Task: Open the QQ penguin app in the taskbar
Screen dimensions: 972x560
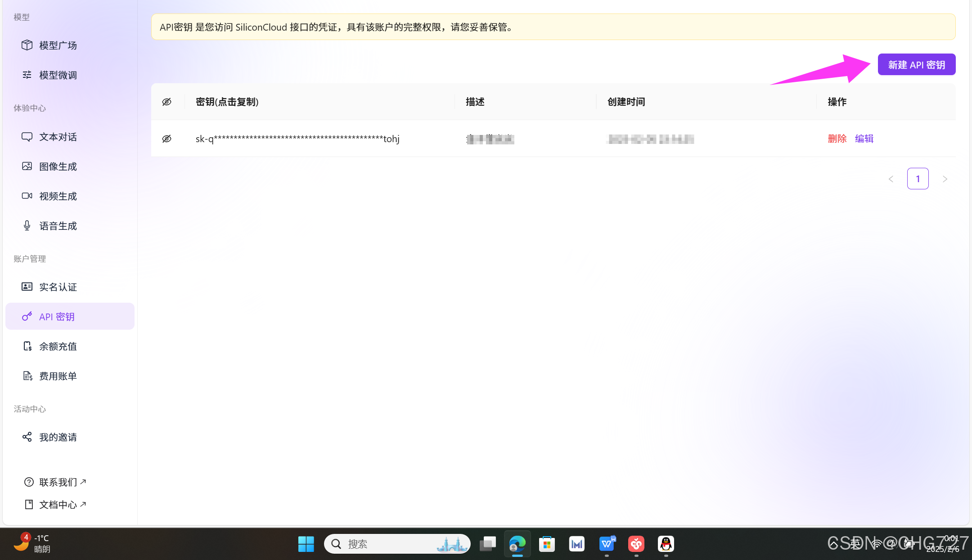Action: 666,544
